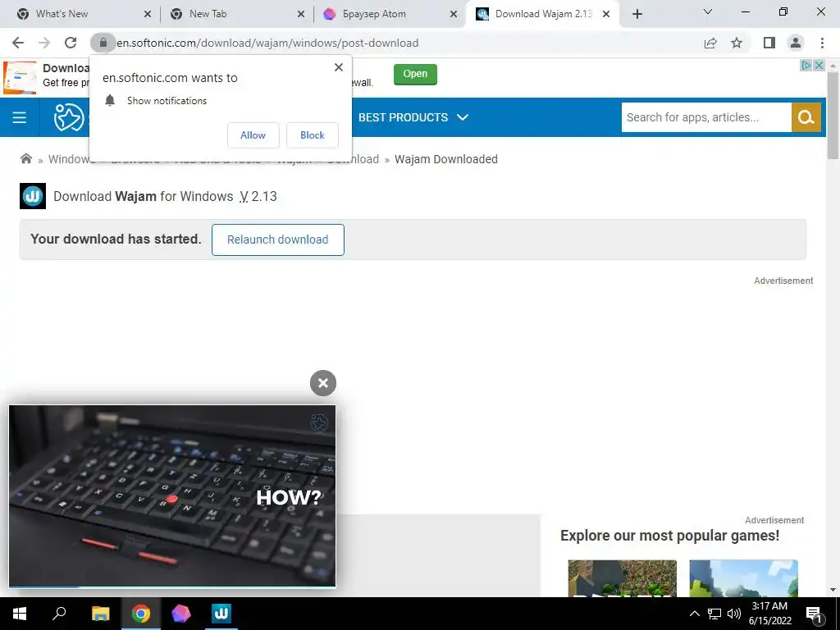Open network tray icon
The height and width of the screenshot is (630, 840).
pyautogui.click(x=714, y=614)
